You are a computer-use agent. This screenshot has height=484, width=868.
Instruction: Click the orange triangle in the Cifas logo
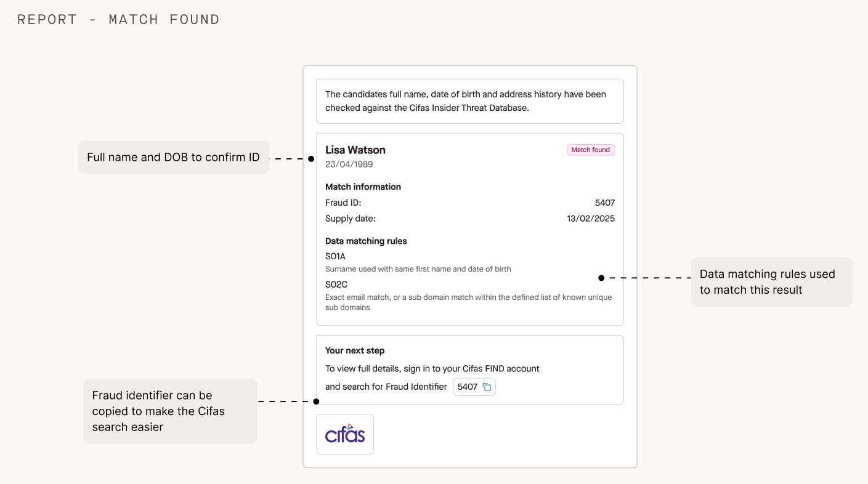click(x=349, y=425)
